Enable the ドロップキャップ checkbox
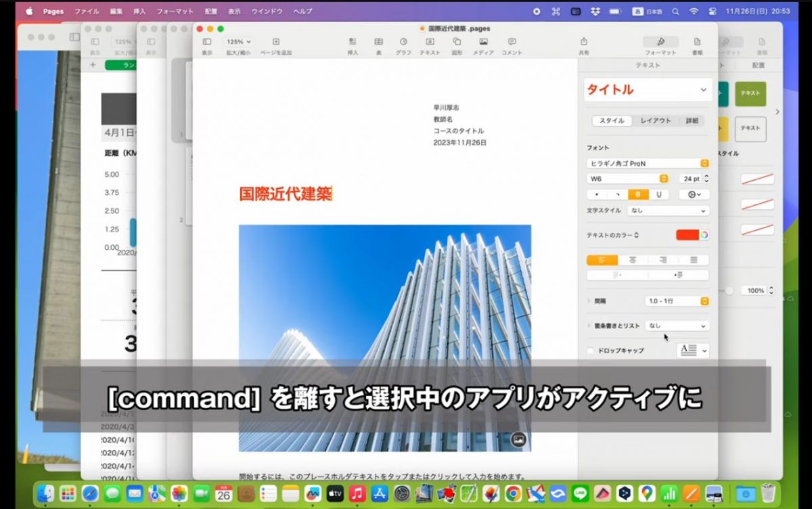812x509 pixels. point(591,351)
